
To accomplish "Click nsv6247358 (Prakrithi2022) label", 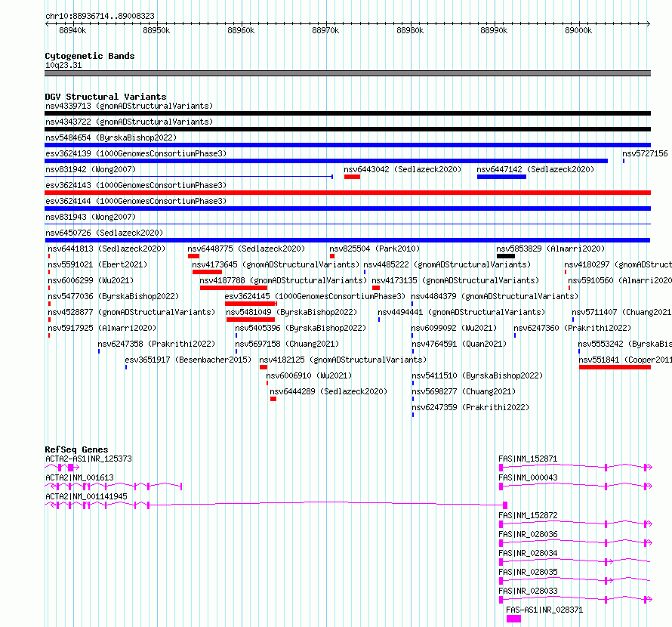I will coord(156,344).
